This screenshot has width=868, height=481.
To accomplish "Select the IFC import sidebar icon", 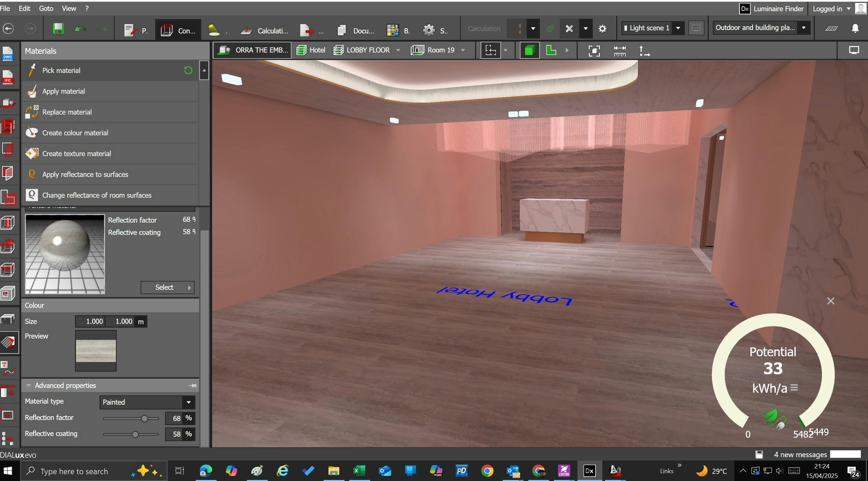I will [x=8, y=77].
